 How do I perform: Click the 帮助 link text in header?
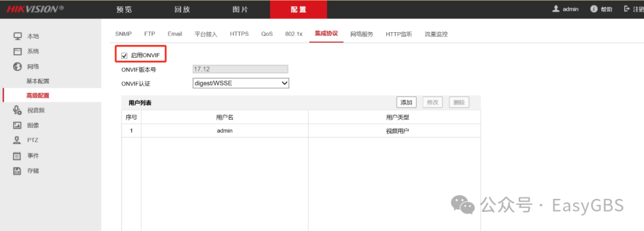(x=606, y=9)
